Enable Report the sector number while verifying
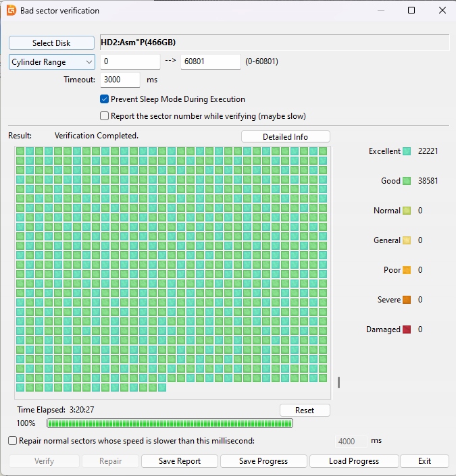 [x=105, y=116]
